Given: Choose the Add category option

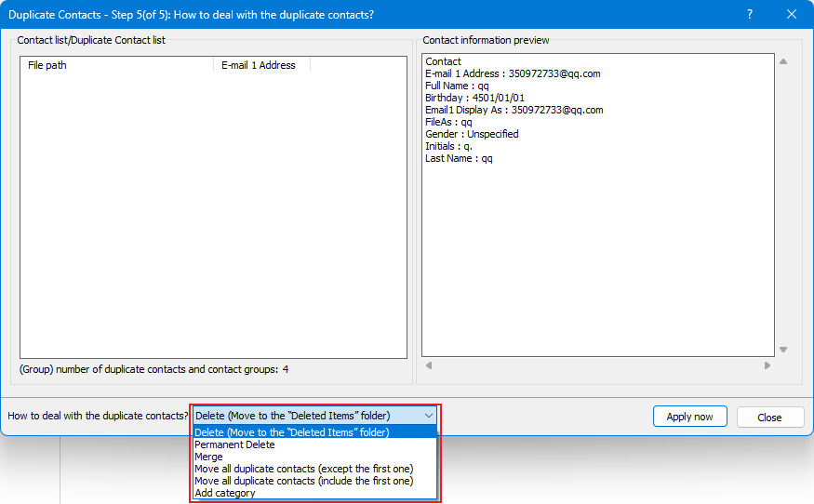Looking at the screenshot, I should point(314,493).
